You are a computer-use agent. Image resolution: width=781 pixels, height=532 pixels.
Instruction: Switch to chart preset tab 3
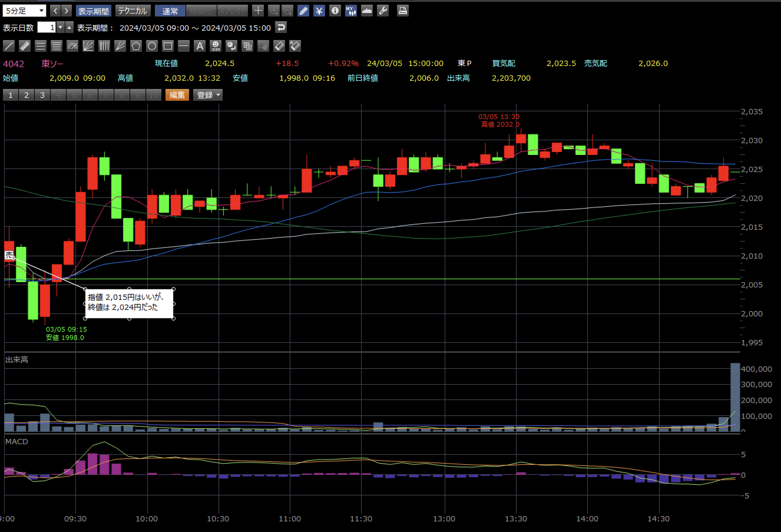point(42,95)
